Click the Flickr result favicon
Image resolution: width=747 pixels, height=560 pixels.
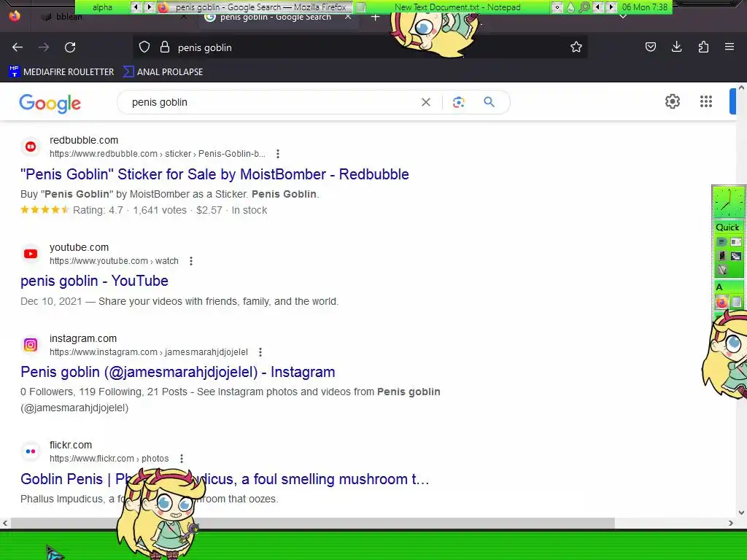[31, 451]
